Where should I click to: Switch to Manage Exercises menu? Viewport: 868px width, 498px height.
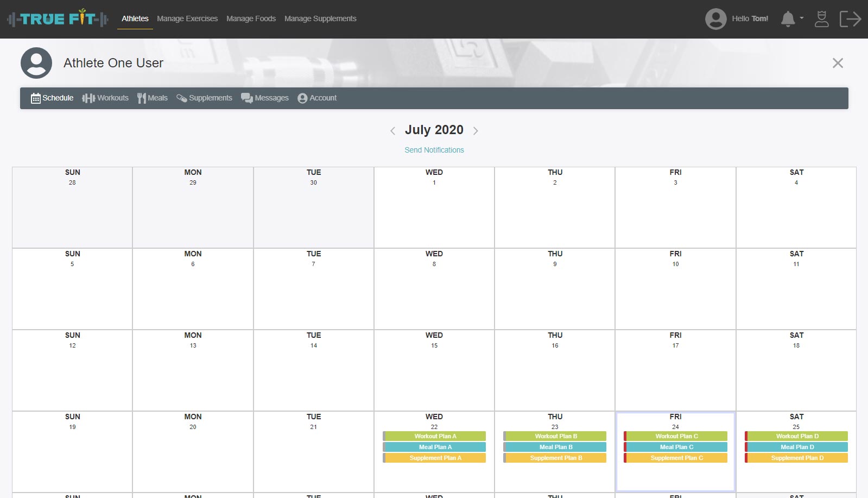pos(187,18)
